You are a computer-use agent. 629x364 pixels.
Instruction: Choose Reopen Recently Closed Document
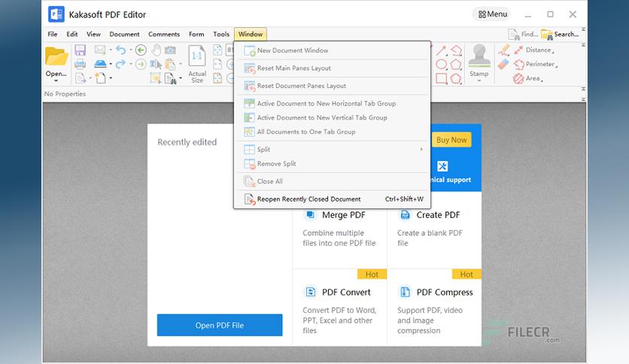tap(332, 199)
